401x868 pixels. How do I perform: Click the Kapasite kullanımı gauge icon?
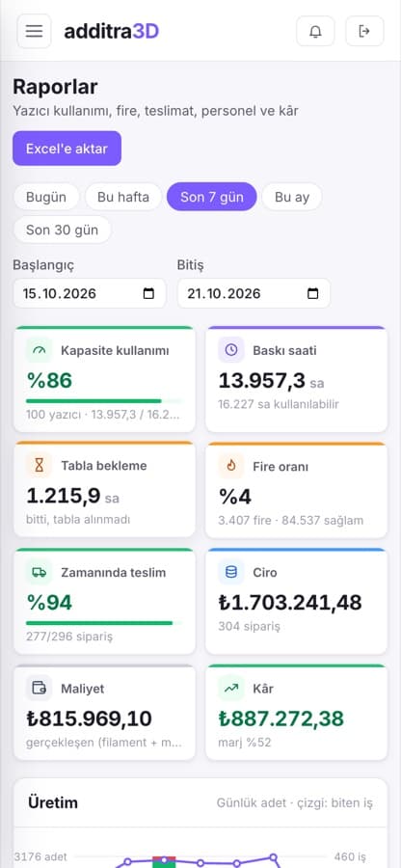[39, 350]
